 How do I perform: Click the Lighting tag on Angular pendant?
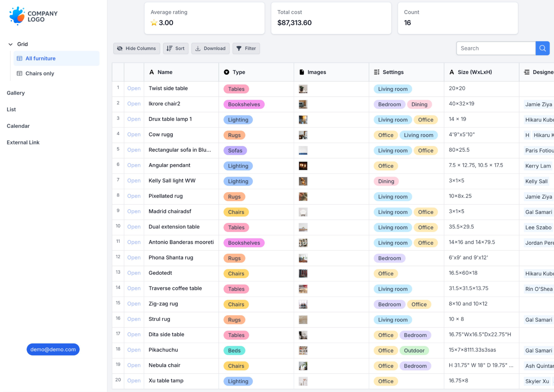(x=238, y=166)
